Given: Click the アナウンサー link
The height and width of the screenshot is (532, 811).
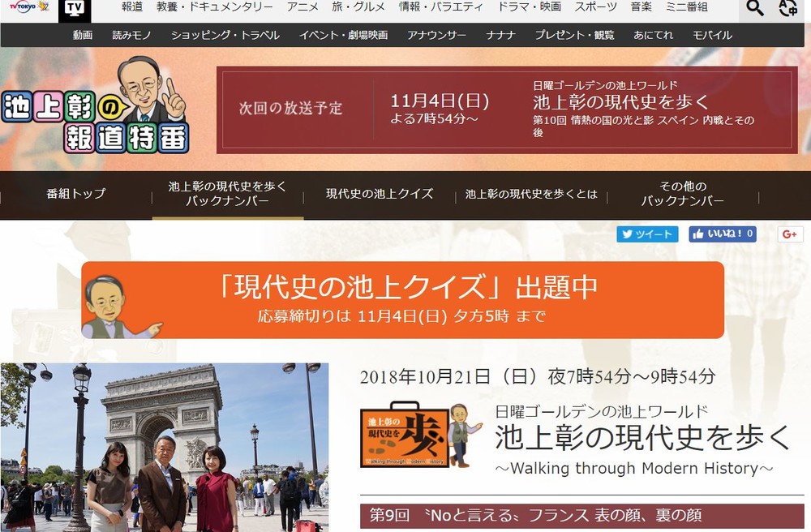Looking at the screenshot, I should pyautogui.click(x=437, y=35).
